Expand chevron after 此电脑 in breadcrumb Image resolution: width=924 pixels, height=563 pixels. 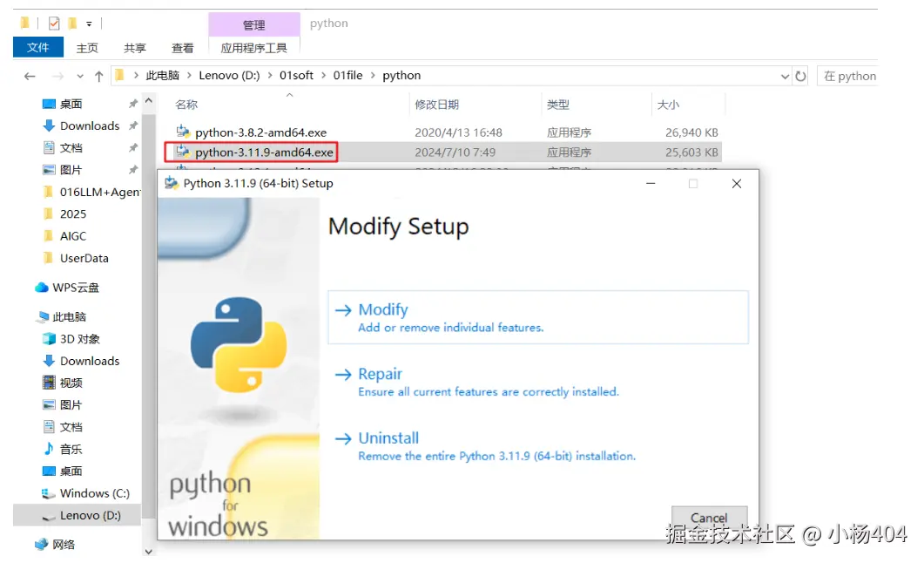click(189, 76)
